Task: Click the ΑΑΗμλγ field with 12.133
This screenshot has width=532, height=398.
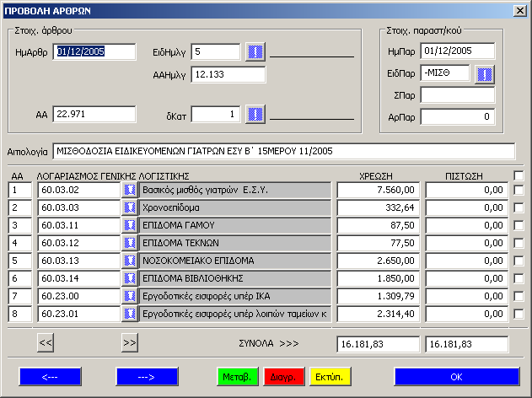Action: point(228,75)
